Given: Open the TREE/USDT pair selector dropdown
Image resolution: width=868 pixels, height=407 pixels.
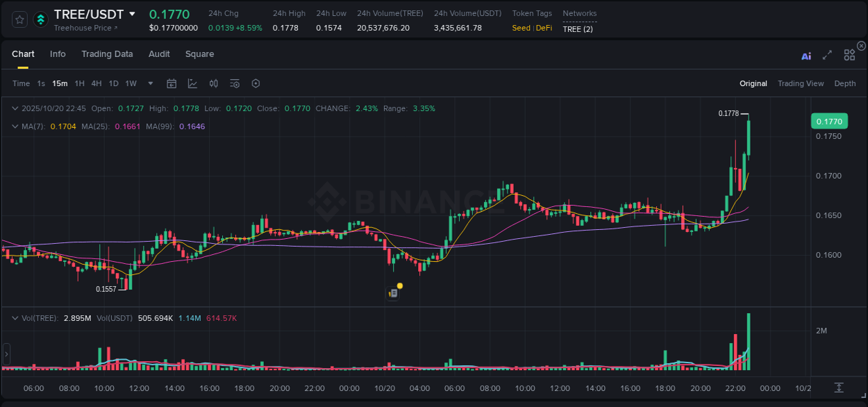Looking at the screenshot, I should pyautogui.click(x=131, y=14).
